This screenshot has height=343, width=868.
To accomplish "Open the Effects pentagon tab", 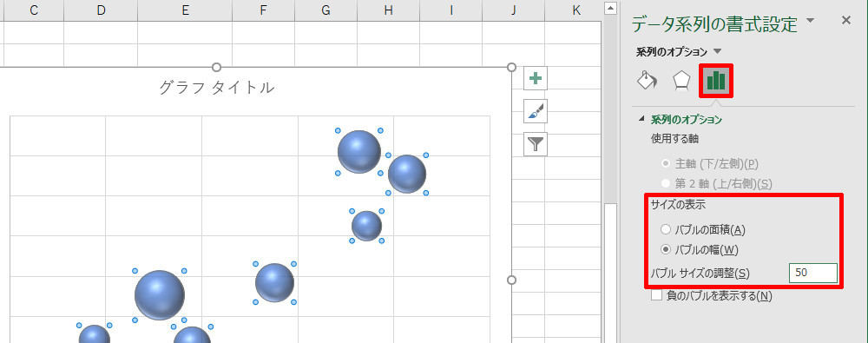I will click(681, 81).
